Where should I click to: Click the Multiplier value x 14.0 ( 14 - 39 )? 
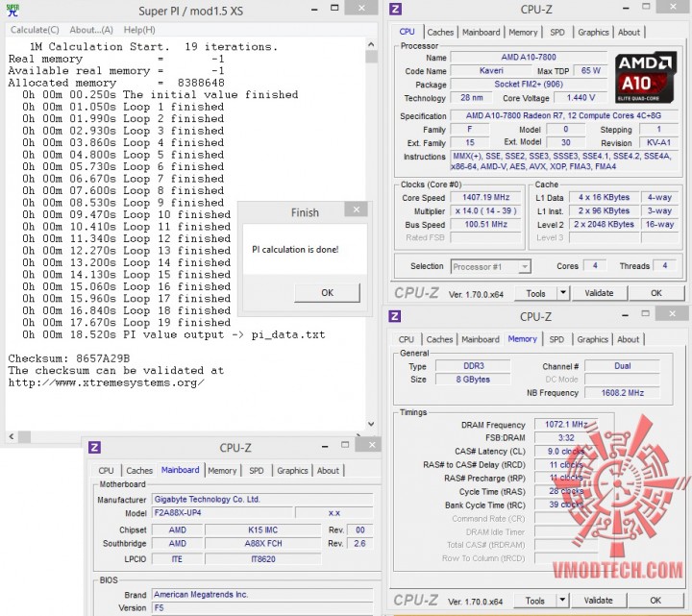point(485,210)
